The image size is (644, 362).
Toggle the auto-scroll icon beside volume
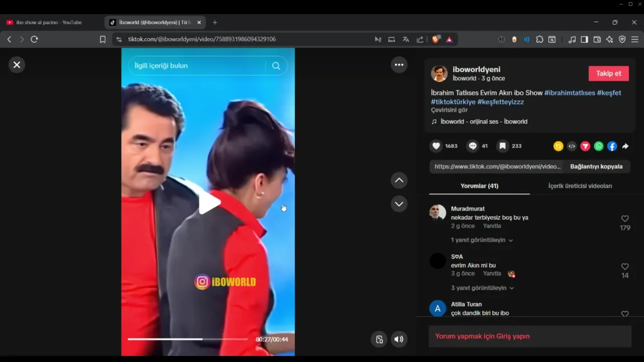tap(379, 339)
